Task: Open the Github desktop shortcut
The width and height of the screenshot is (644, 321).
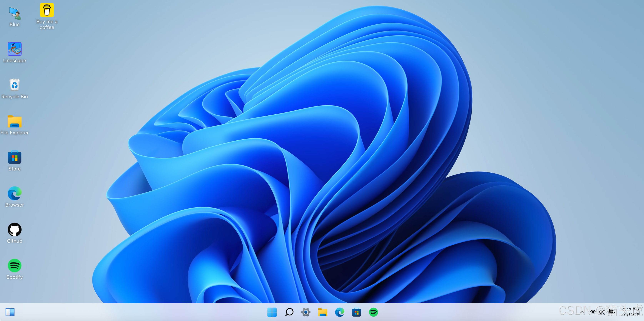Action: click(x=14, y=230)
